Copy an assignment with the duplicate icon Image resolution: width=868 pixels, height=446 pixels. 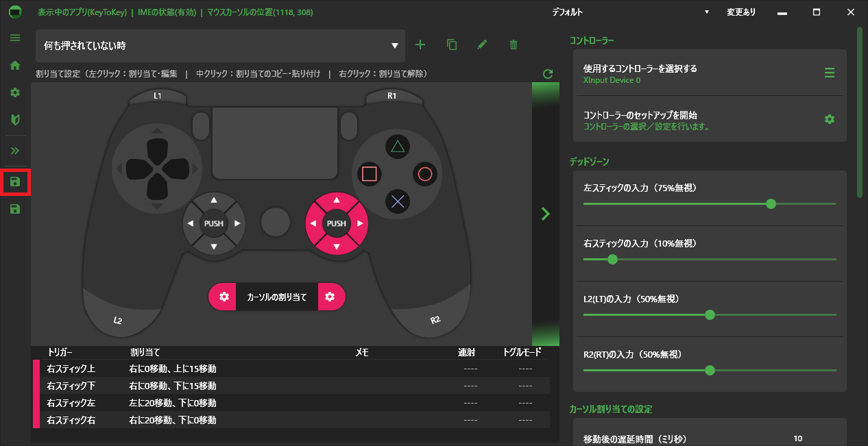(451, 45)
